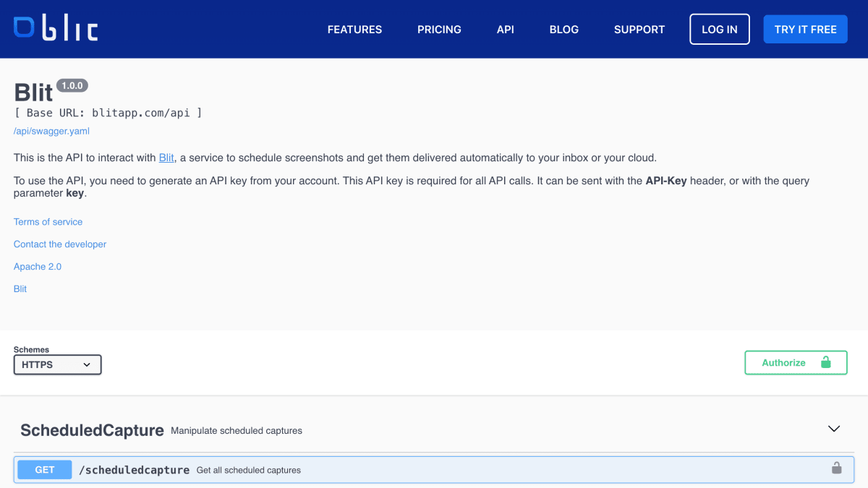
Task: Open the API nav item
Action: (x=506, y=30)
